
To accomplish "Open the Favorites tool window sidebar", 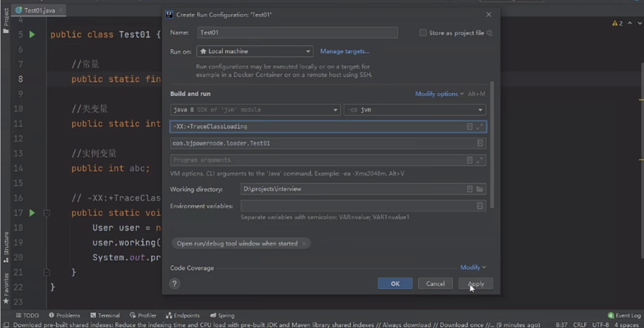I will point(6,288).
